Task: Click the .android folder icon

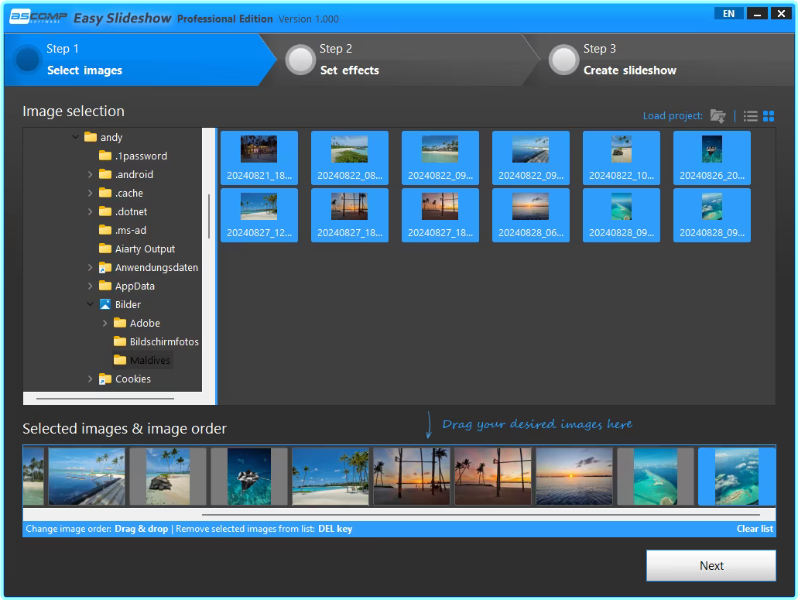Action: [105, 175]
